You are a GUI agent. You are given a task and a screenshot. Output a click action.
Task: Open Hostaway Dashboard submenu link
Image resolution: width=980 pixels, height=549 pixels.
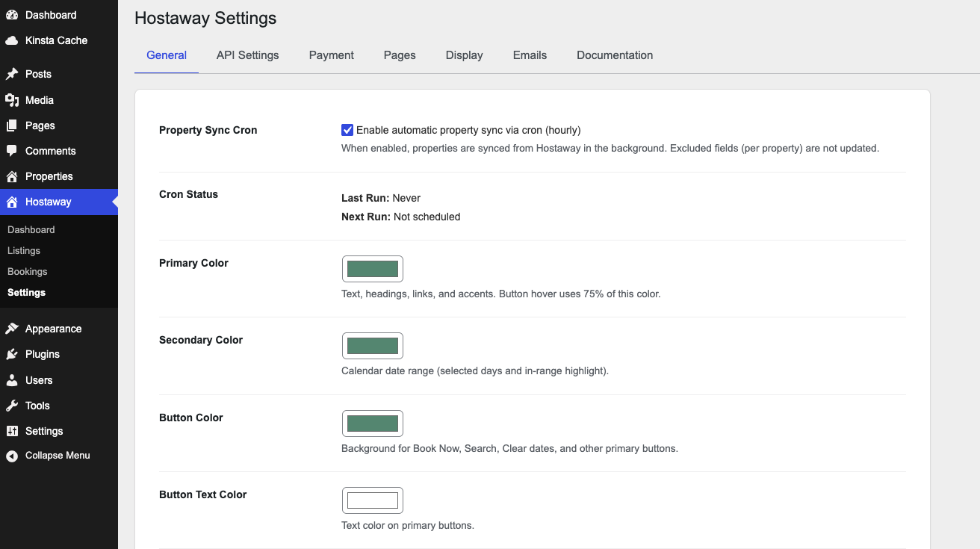(x=31, y=230)
